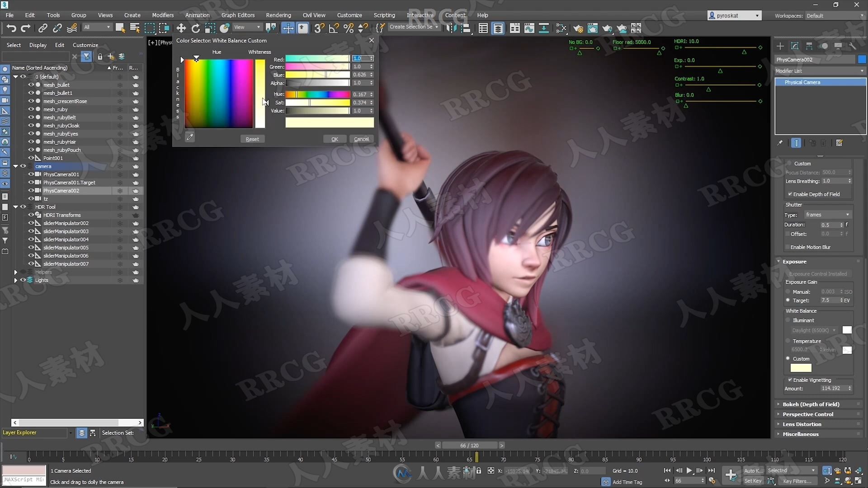Open the Customize menu in Scene Explorer

click(85, 45)
